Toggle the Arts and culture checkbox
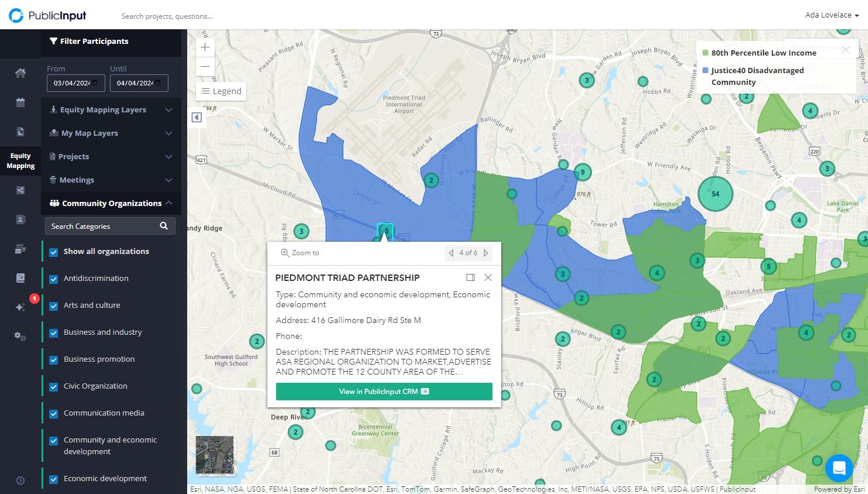The image size is (868, 494). click(x=53, y=306)
